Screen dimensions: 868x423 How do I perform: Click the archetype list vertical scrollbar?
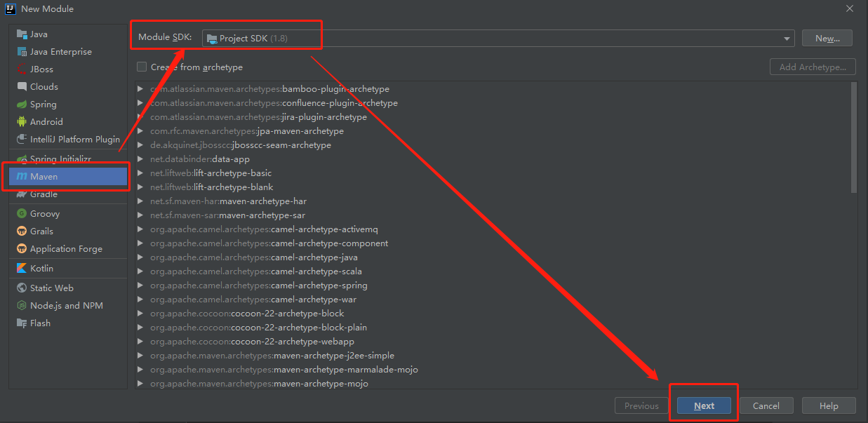tap(853, 137)
